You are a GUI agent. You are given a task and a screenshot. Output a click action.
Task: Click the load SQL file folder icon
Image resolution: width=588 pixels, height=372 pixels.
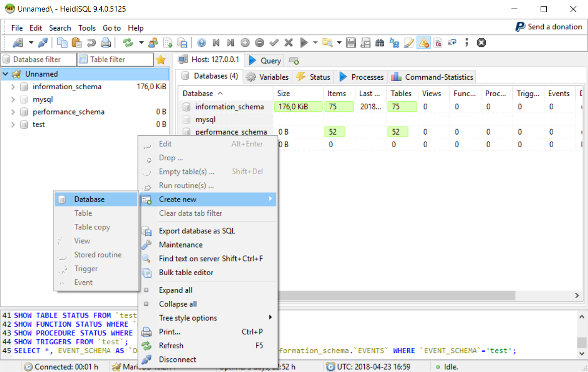click(x=328, y=43)
